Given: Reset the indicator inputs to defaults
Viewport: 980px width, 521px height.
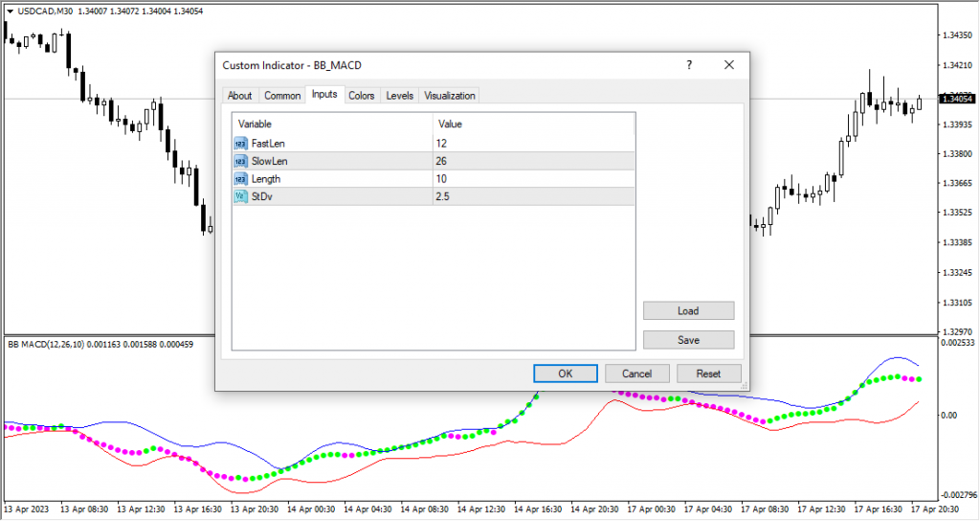Looking at the screenshot, I should (x=708, y=374).
